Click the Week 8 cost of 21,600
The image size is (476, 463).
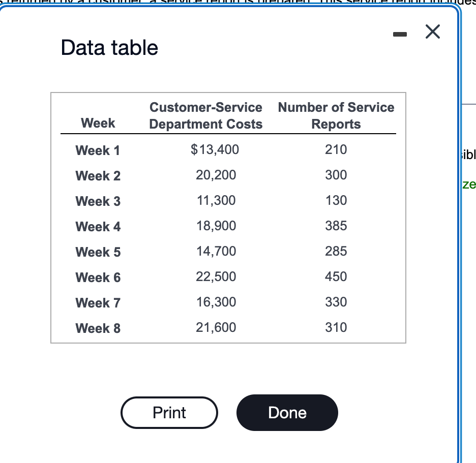(x=216, y=327)
